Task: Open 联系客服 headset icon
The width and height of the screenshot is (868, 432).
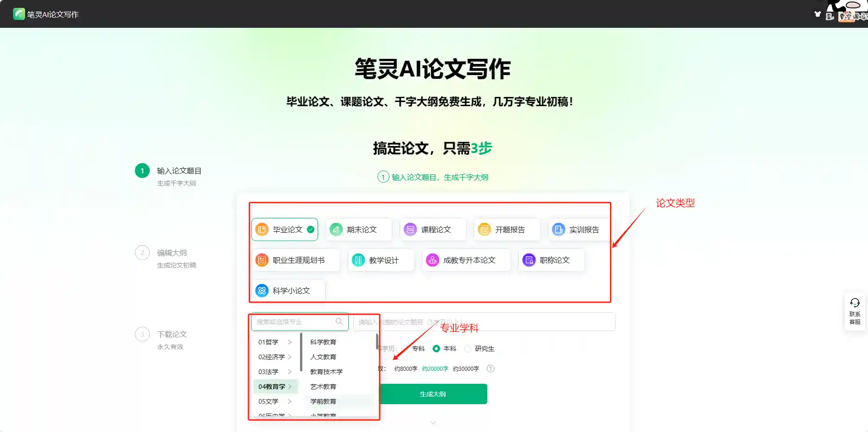Action: tap(855, 303)
